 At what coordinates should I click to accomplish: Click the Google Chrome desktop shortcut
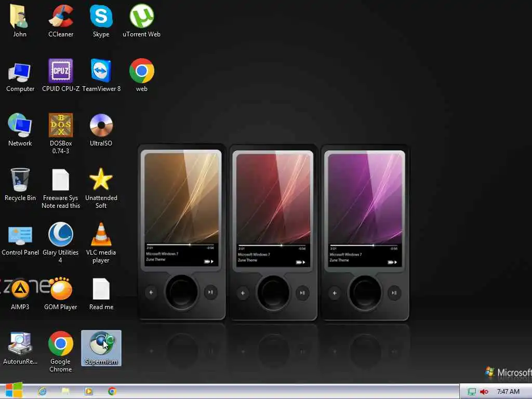(x=61, y=352)
